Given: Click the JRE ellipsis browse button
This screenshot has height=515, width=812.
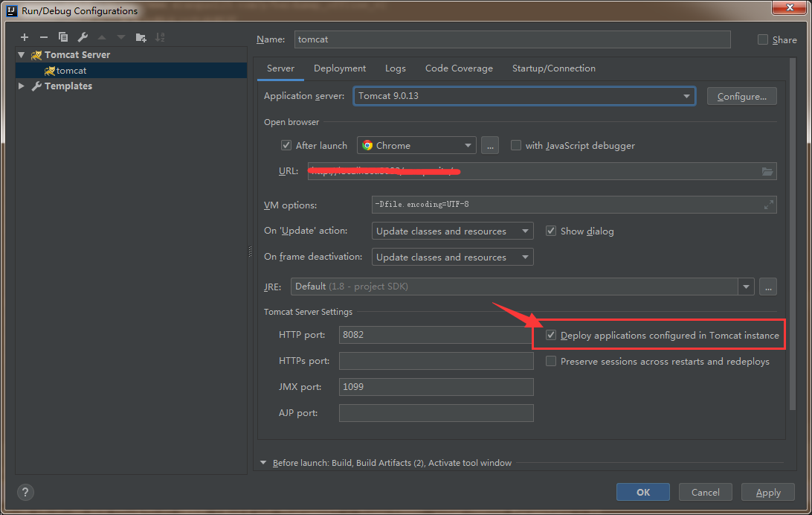Looking at the screenshot, I should pos(768,287).
